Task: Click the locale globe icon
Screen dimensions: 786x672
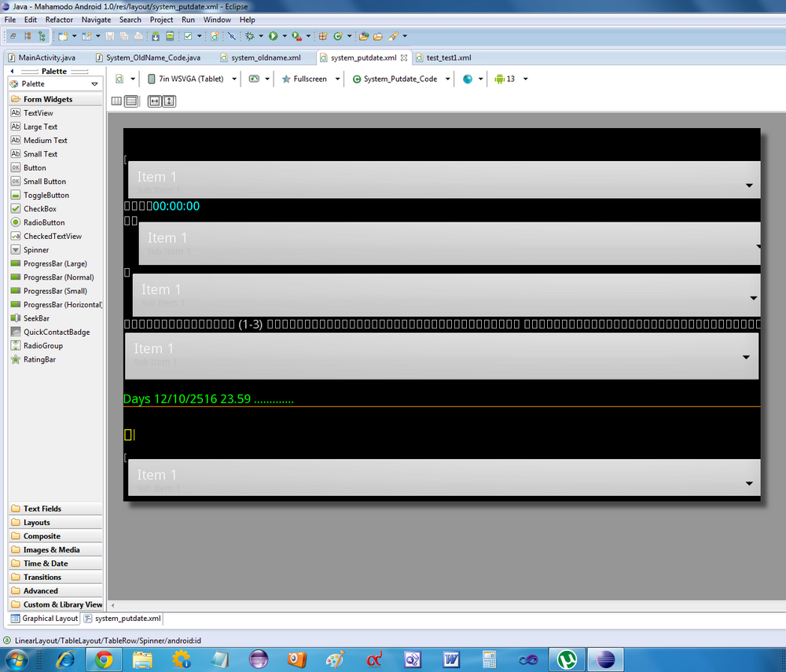Action: [x=467, y=79]
